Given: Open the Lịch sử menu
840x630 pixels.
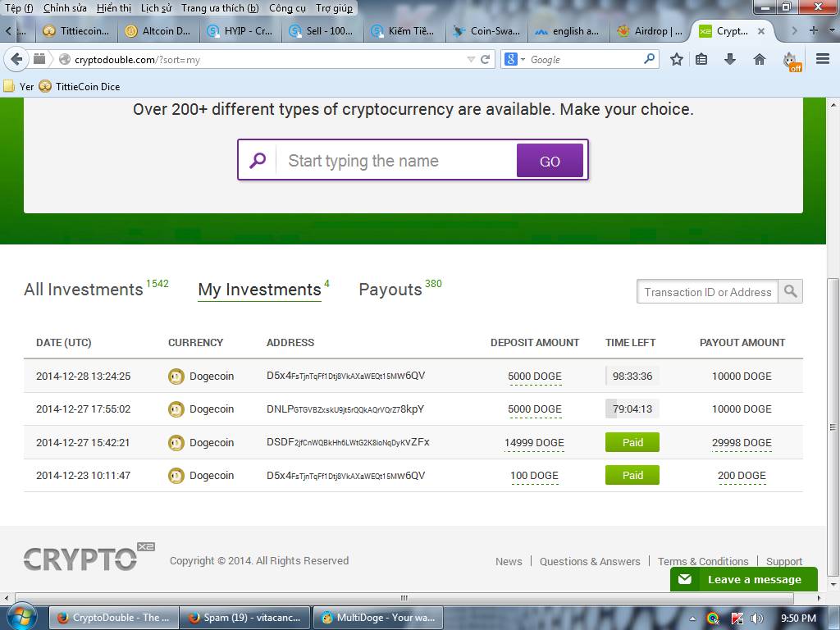Looking at the screenshot, I should click(156, 8).
